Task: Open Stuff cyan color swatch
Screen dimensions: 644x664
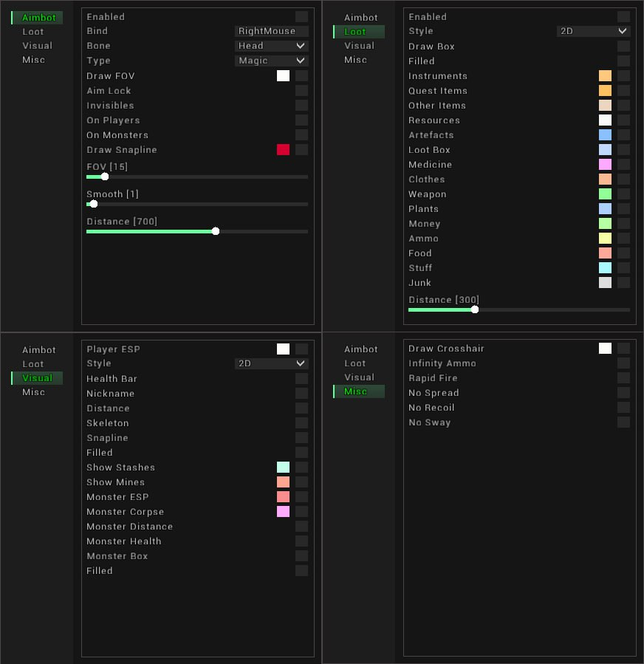Action: tap(605, 267)
